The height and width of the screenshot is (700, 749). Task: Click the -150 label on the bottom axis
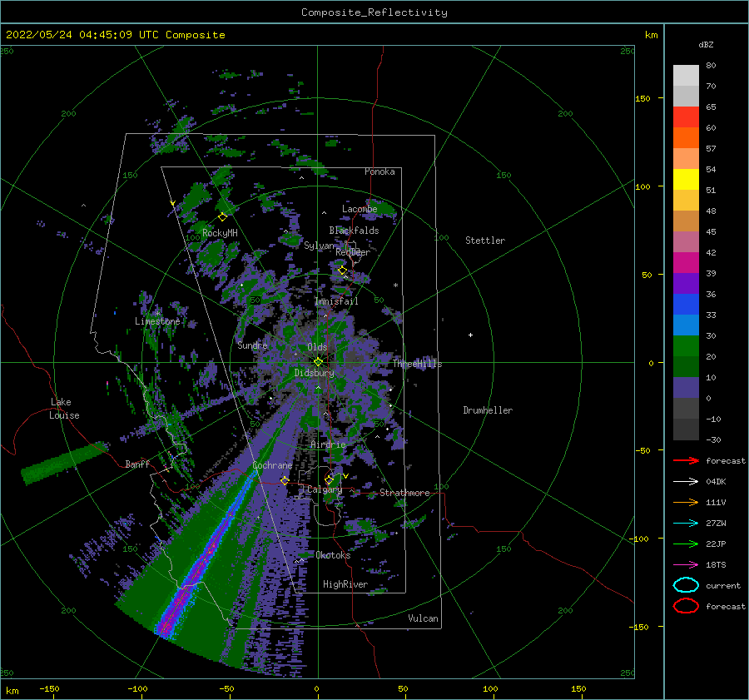(49, 688)
